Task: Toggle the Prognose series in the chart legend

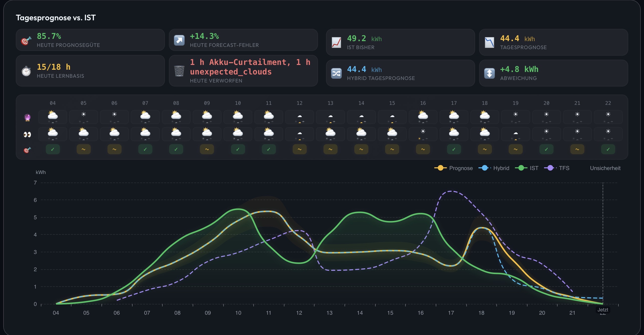Action: [x=454, y=168]
